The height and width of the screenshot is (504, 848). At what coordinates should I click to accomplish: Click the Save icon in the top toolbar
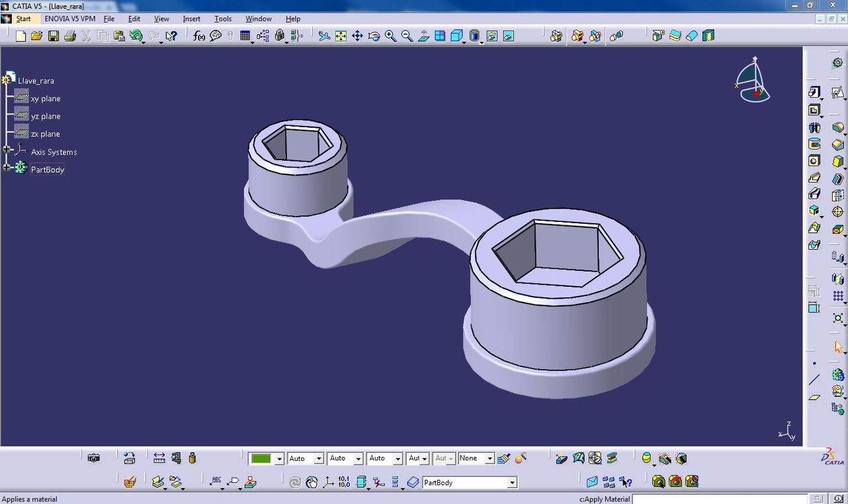tap(53, 36)
